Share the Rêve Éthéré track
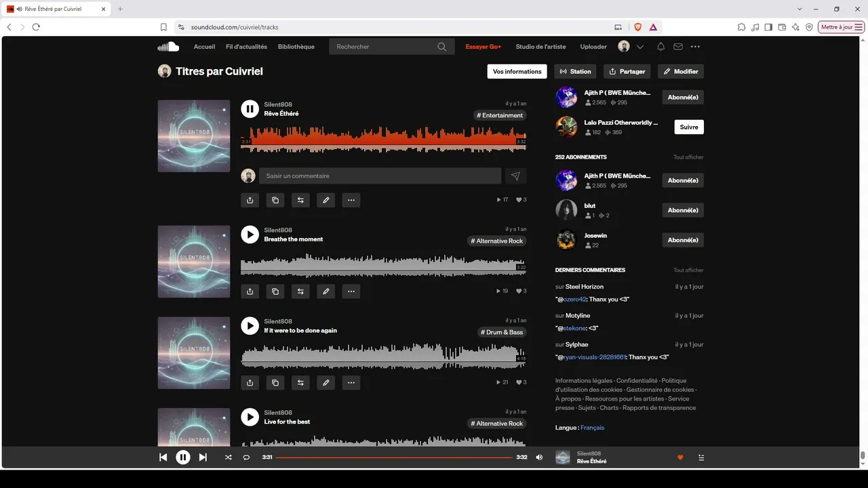This screenshot has height=488, width=868. click(x=250, y=200)
